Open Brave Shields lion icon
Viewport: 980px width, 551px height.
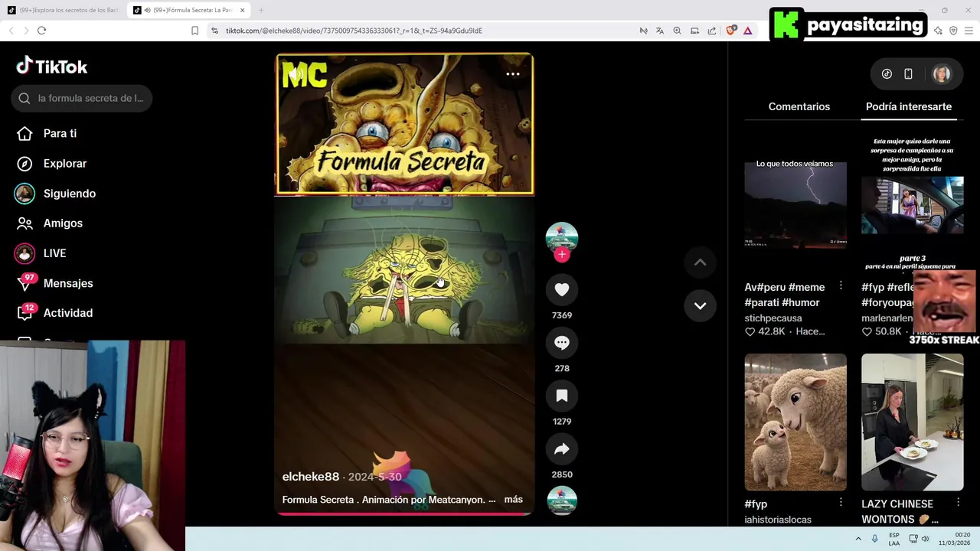point(730,31)
